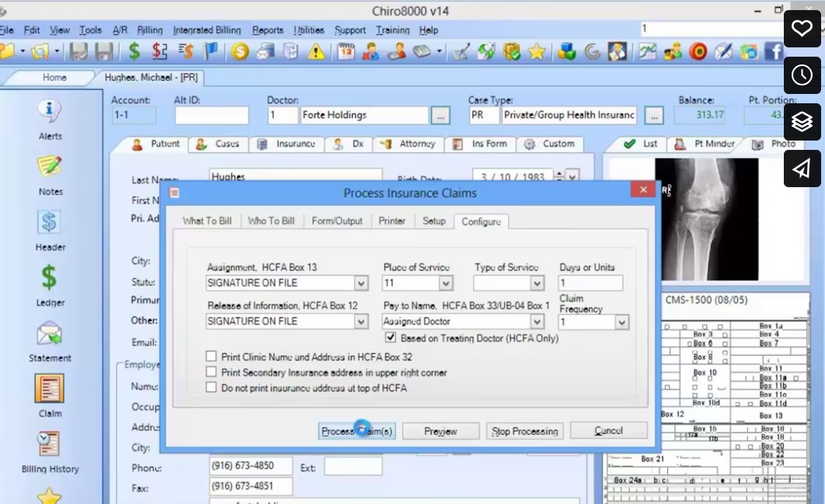Click the yellow warning triangle toolbar icon

point(315,51)
